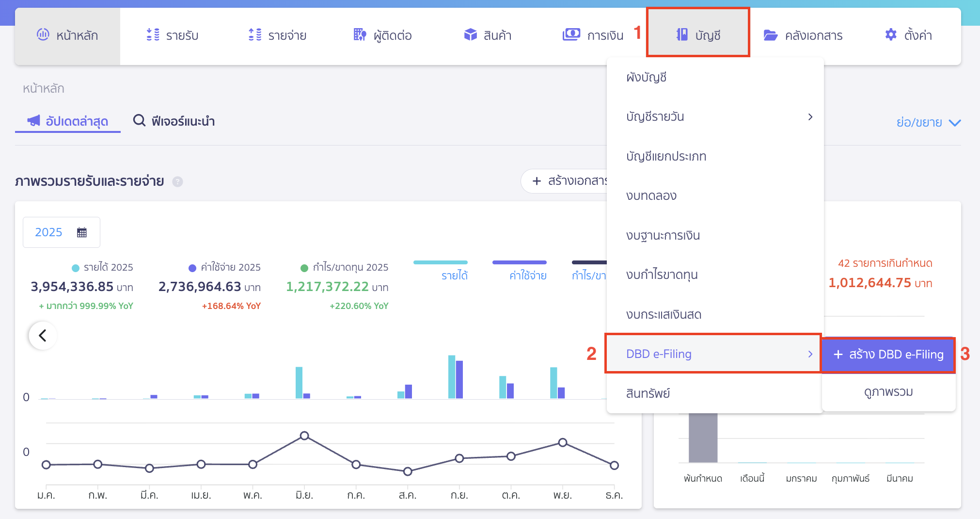This screenshot has width=980, height=519.
Task: Open the รายจ่าย expense menu icon
Action: pos(255,35)
